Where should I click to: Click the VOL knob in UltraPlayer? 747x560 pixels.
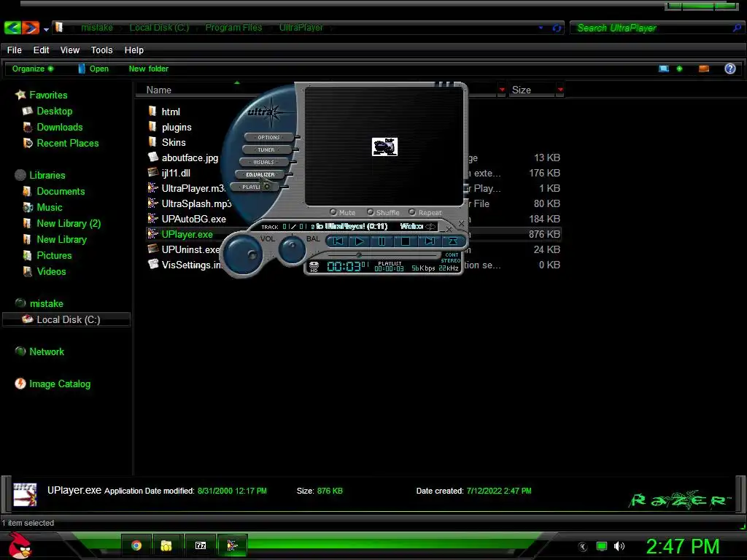(x=242, y=254)
